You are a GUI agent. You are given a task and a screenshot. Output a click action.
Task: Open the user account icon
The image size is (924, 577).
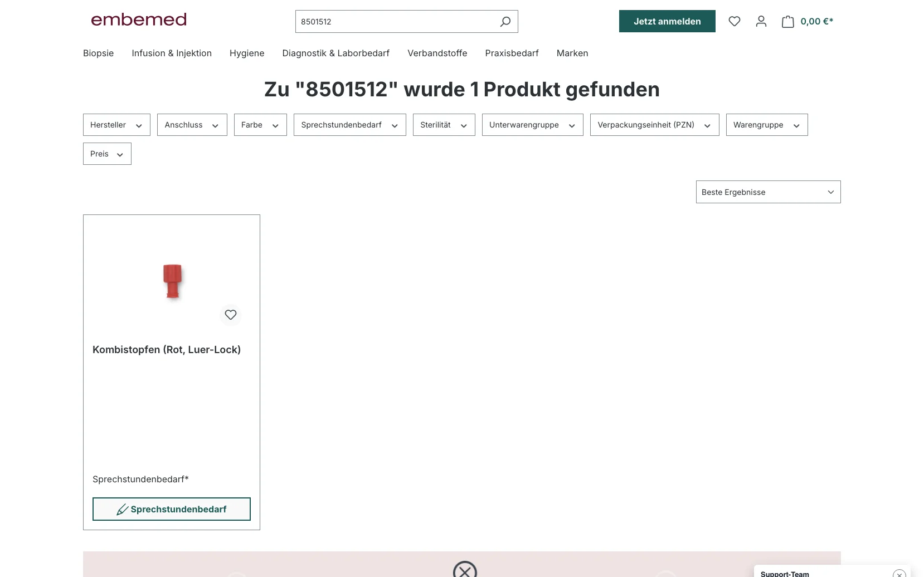[x=761, y=21]
